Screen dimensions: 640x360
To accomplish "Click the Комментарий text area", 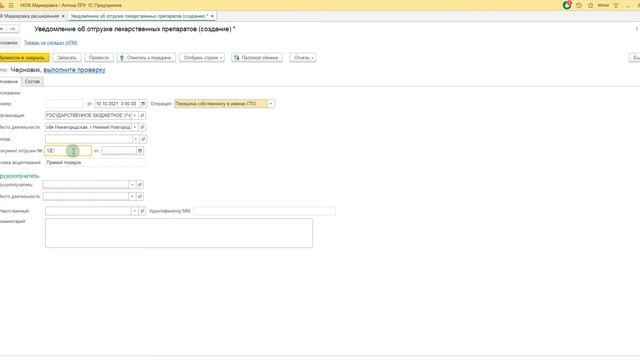I will (179, 233).
